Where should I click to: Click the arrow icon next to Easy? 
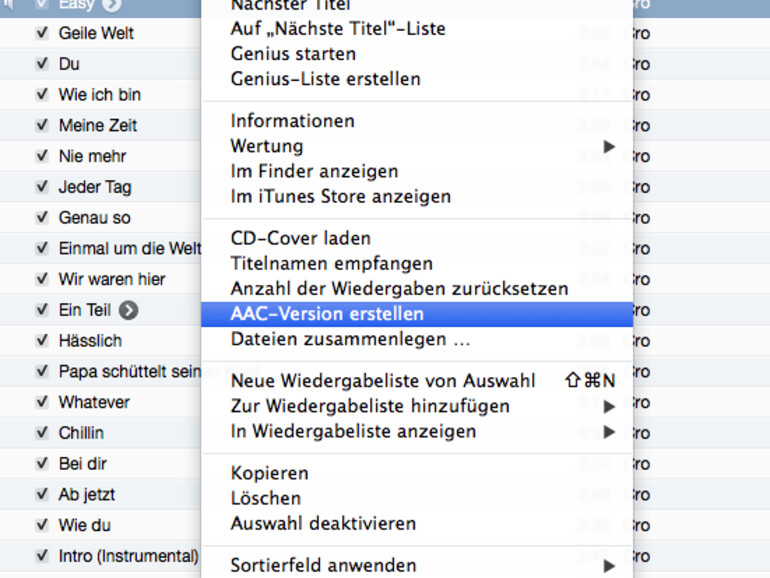point(111,5)
